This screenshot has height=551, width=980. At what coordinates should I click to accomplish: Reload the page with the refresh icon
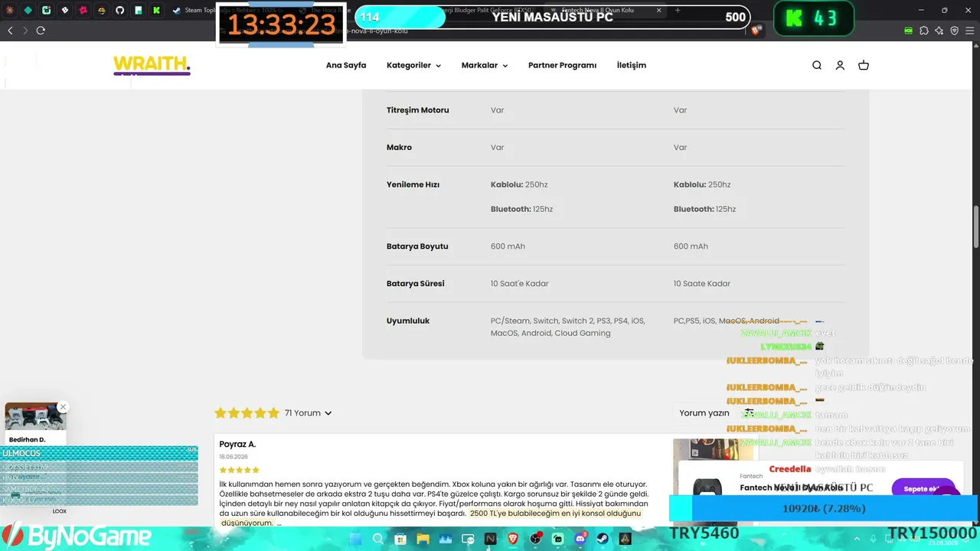pos(41,31)
